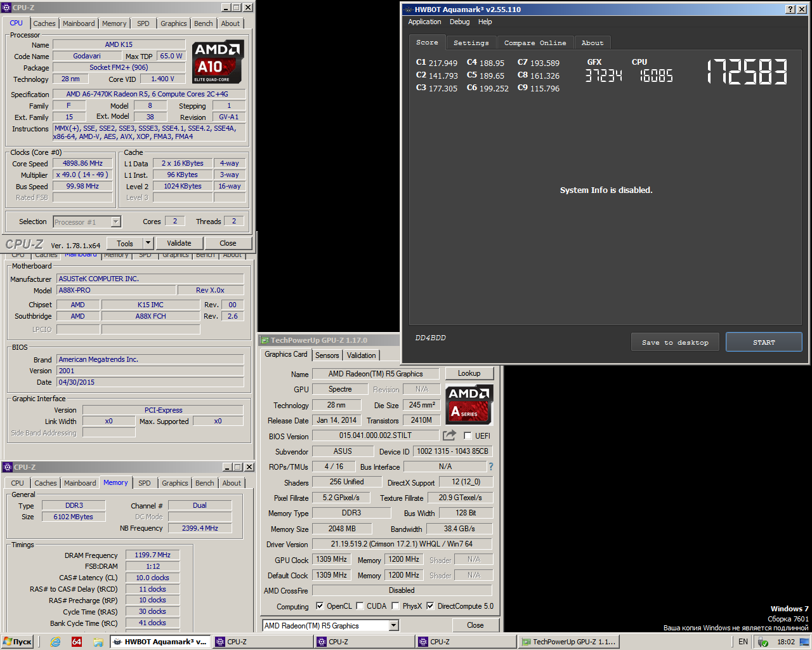Click Close button beside Validate in CPU-Z
The width and height of the screenshot is (812, 650).
(228, 243)
